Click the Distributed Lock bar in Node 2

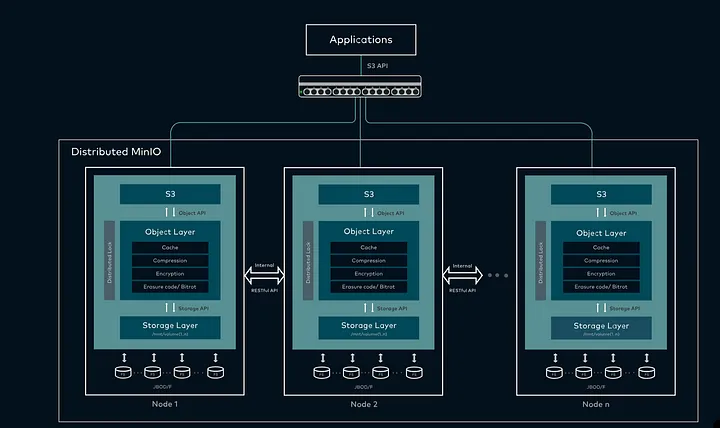click(x=308, y=260)
